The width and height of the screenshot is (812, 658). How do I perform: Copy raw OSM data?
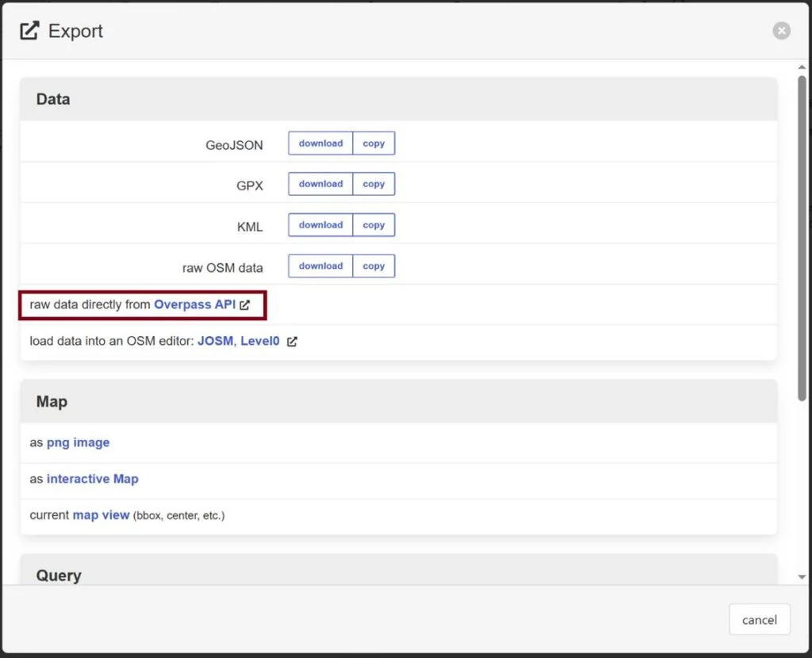(x=373, y=266)
